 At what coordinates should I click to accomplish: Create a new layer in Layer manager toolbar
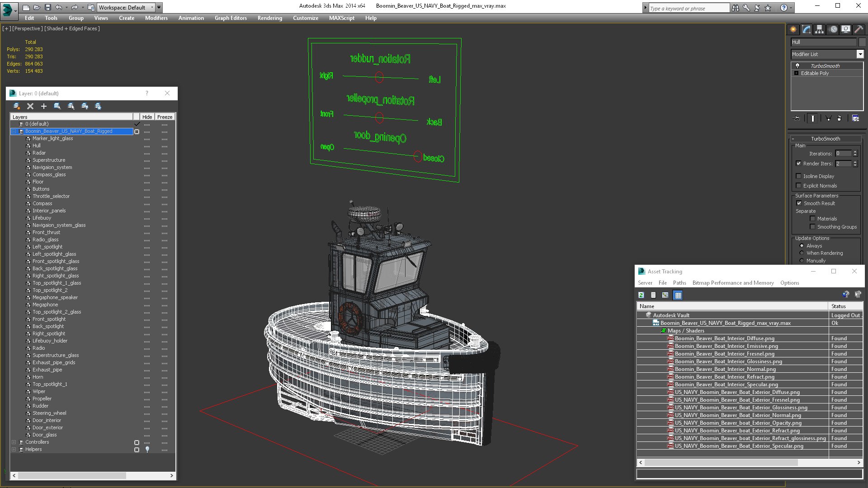tap(17, 106)
